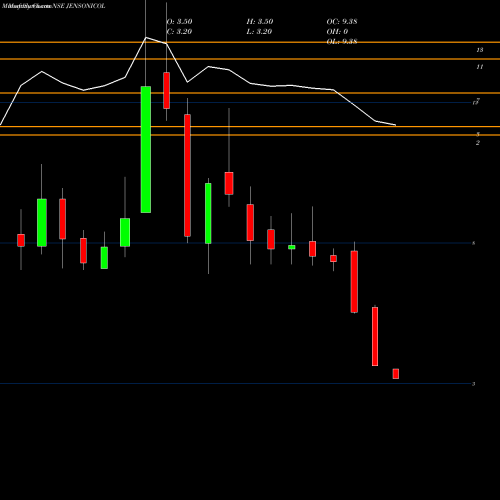Click the last small red candle near price 3
The image size is (500, 500).
396,374
